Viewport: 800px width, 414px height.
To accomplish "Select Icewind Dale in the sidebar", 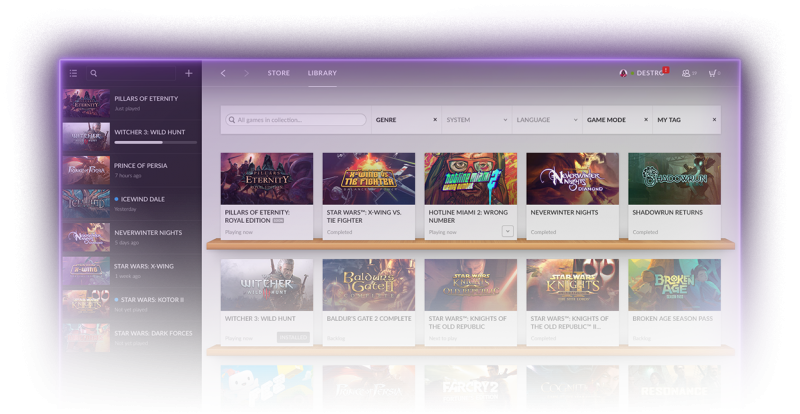I will 132,204.
